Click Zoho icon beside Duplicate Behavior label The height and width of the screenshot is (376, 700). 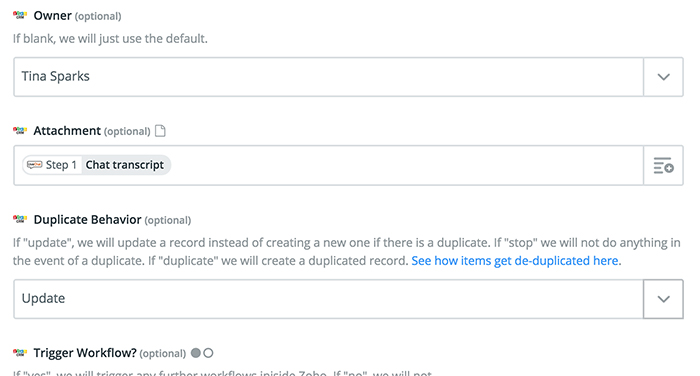pos(20,220)
